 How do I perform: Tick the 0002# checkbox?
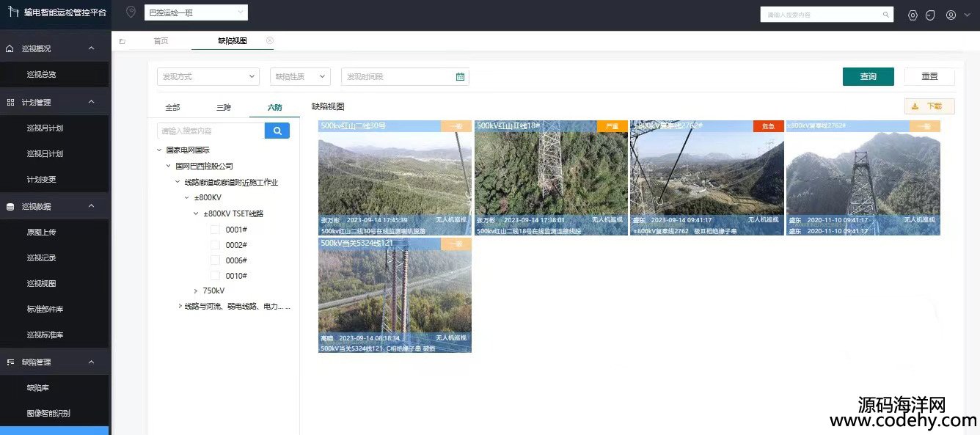pos(215,245)
